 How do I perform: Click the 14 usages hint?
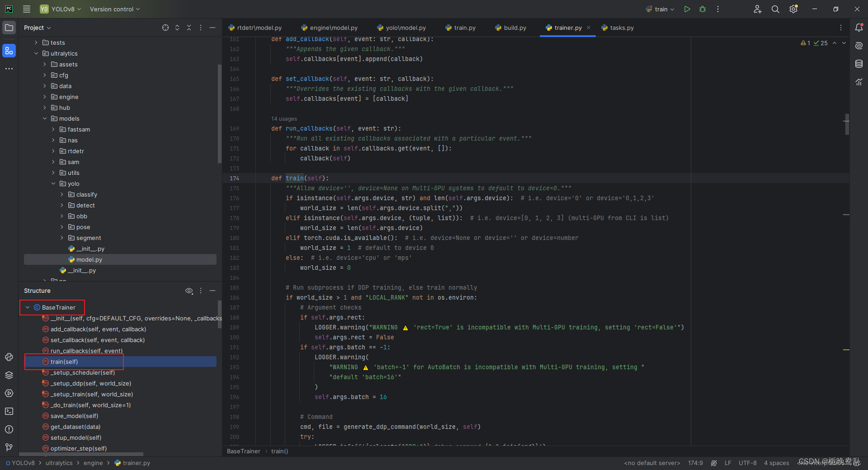[284, 119]
